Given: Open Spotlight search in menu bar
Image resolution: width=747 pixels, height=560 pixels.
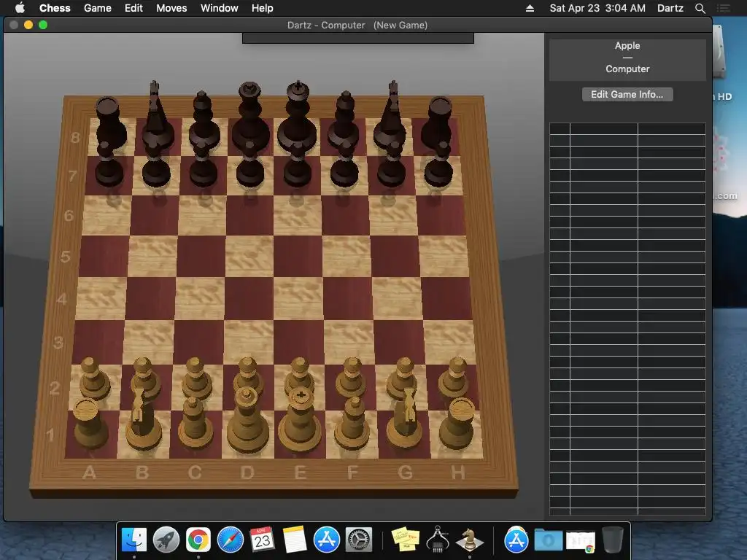Looking at the screenshot, I should [x=700, y=8].
